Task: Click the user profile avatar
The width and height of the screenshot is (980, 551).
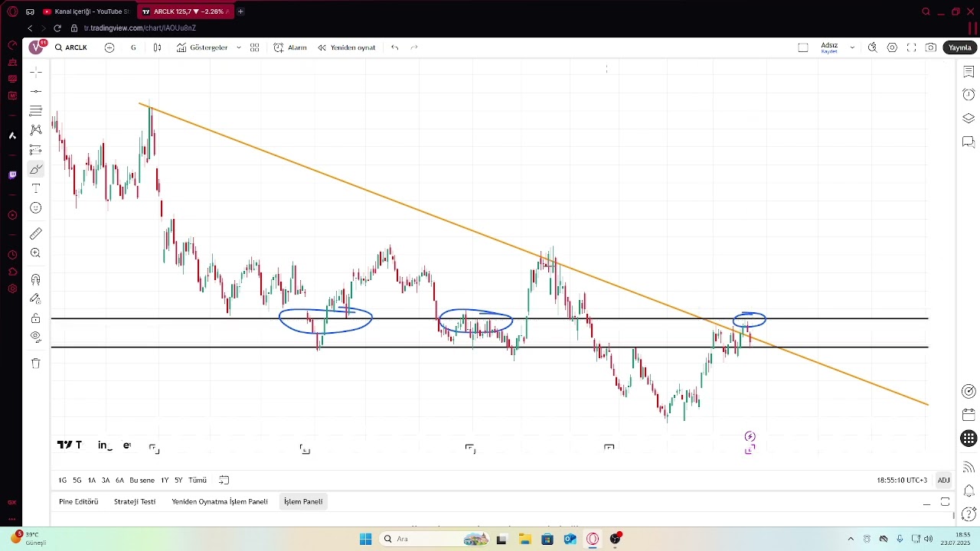Action: point(37,47)
